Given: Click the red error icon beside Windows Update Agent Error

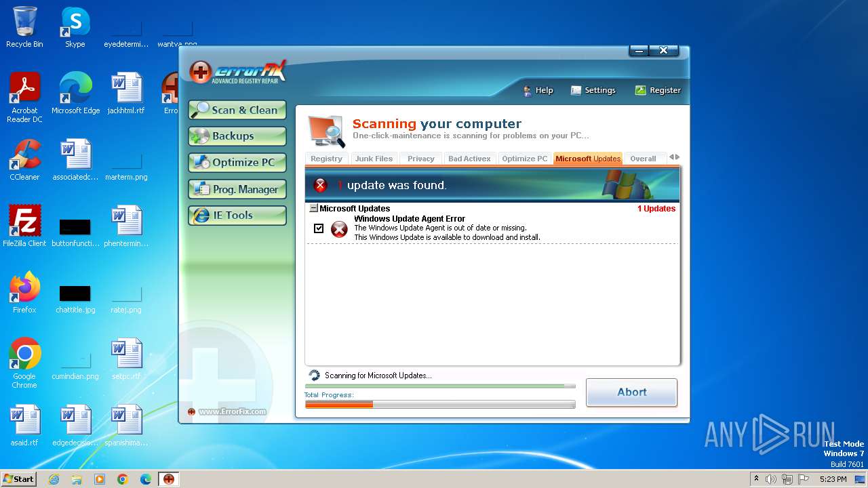Looking at the screenshot, I should [339, 229].
